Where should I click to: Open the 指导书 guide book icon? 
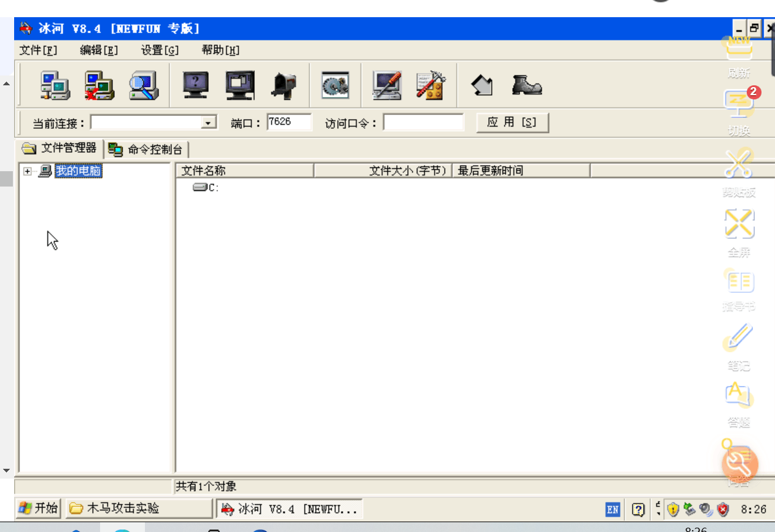pos(739,290)
